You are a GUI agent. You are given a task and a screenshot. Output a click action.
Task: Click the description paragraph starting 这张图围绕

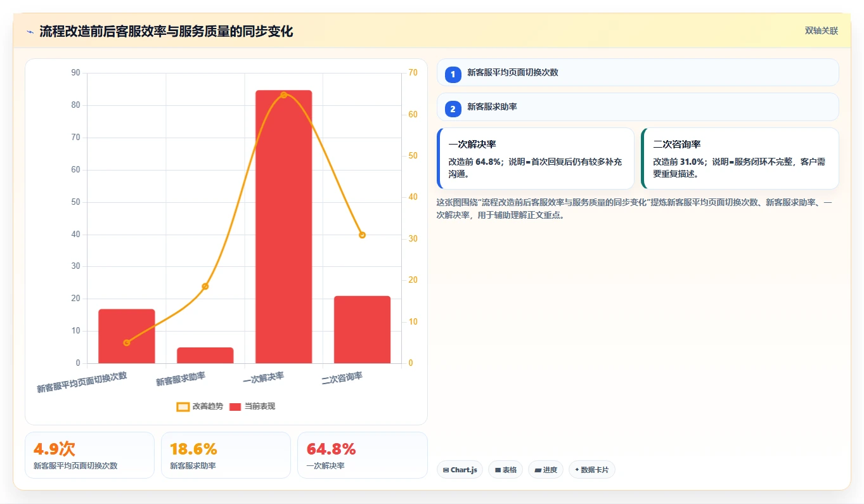(635, 209)
